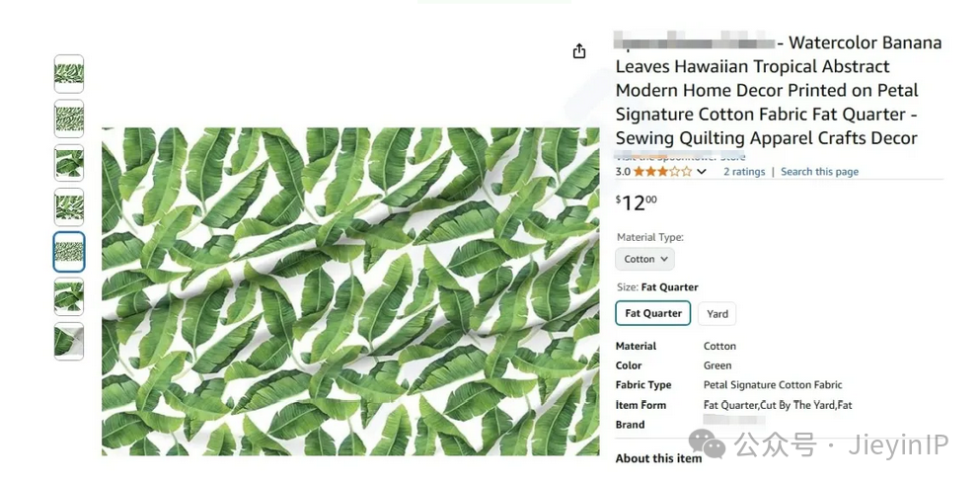Image resolution: width=980 pixels, height=484 pixels.
Task: Open the sixth gallery thumbnail
Action: [69, 296]
